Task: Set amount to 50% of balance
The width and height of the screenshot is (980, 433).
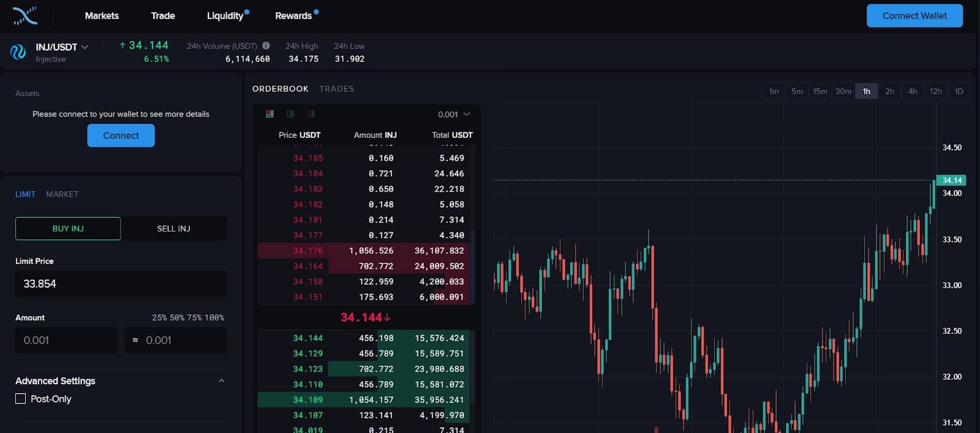Action: tap(176, 318)
